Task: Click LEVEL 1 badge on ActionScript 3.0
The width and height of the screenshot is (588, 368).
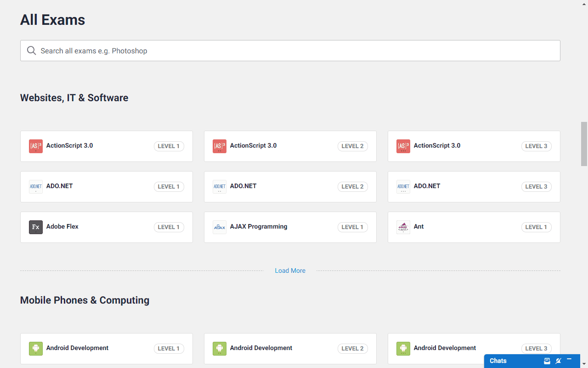Action: [x=169, y=146]
